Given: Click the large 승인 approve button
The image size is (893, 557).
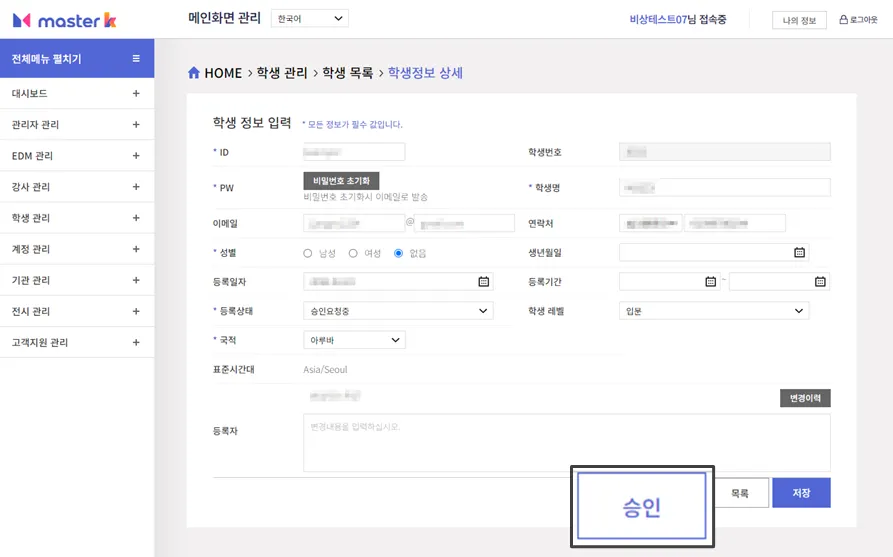Looking at the screenshot, I should tap(642, 506).
